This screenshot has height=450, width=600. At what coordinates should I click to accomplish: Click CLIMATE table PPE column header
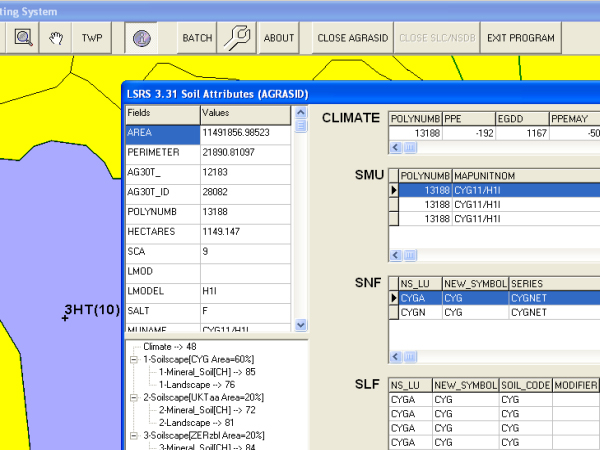pyautogui.click(x=469, y=119)
